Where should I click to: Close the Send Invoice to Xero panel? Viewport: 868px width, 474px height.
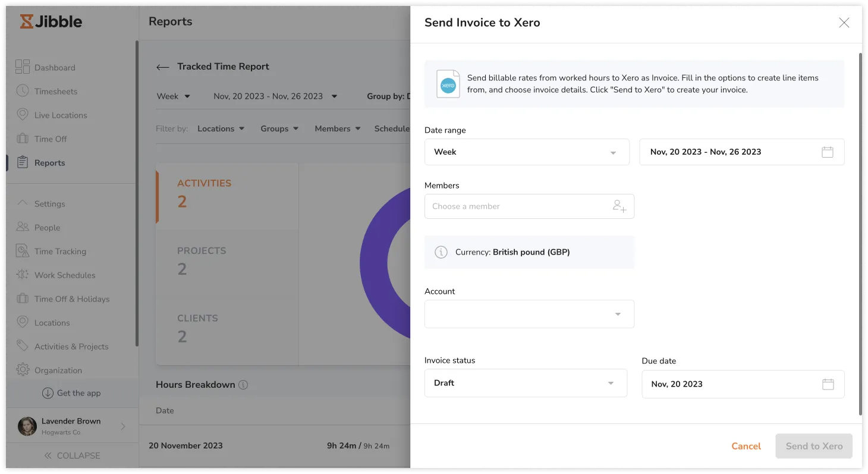pos(844,23)
